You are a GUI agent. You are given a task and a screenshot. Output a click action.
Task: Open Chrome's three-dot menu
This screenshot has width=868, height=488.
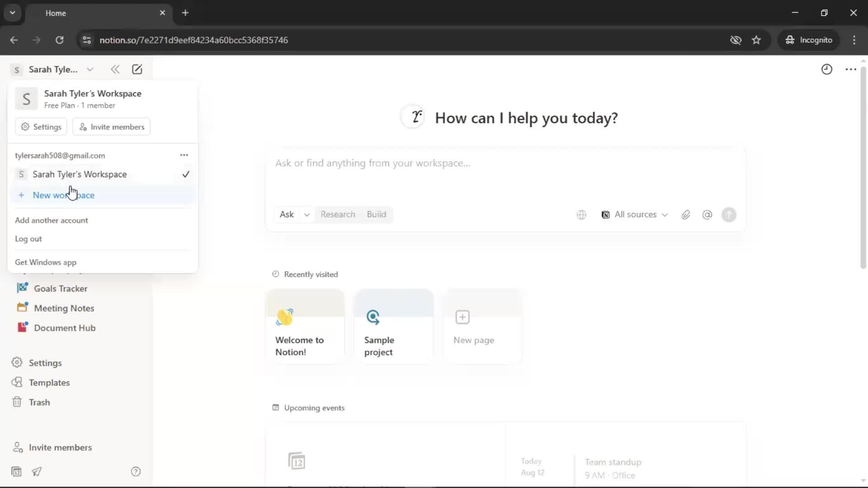click(854, 40)
